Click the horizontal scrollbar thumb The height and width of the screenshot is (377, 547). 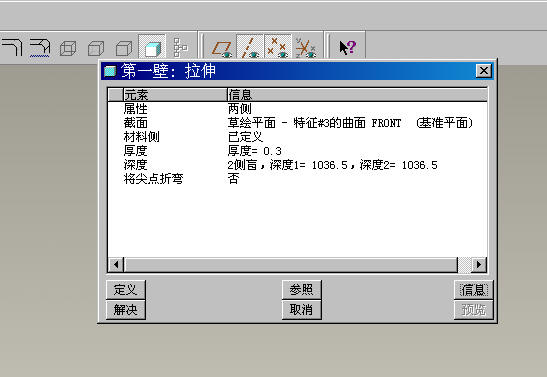(x=291, y=265)
